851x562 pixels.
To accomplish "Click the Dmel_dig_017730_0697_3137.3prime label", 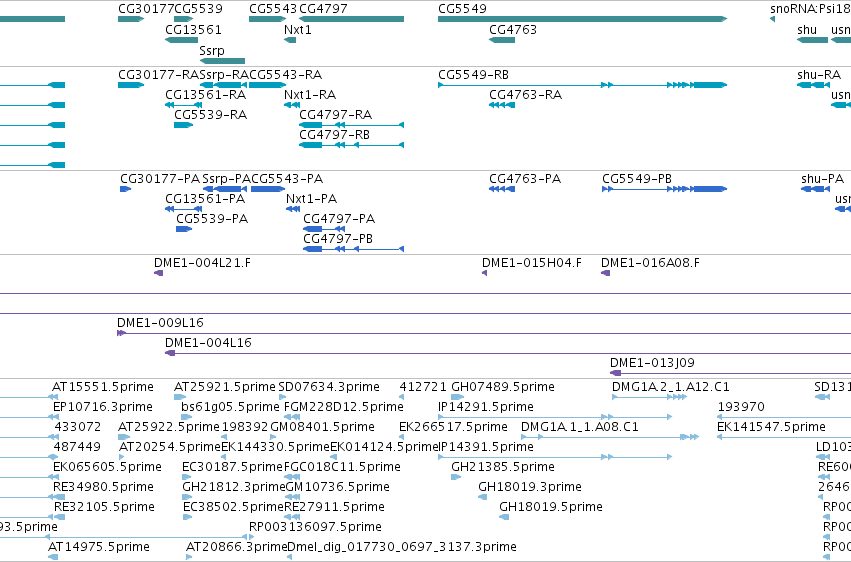I will tap(402, 547).
